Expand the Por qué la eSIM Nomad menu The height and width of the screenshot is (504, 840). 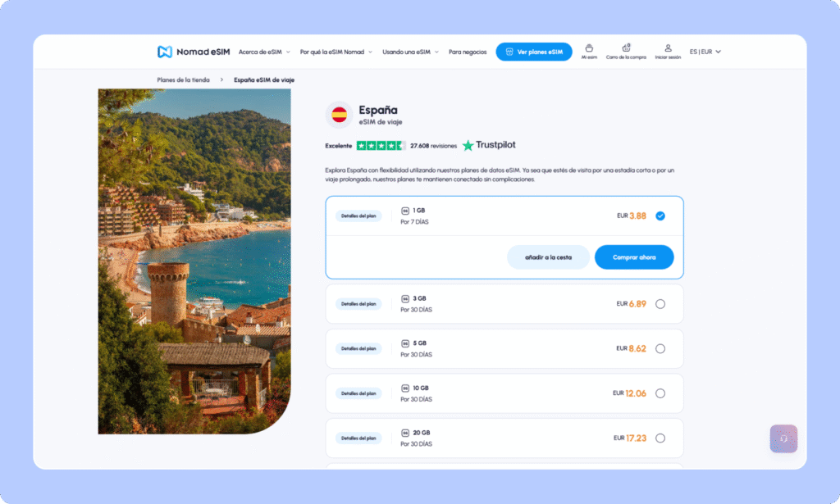pos(336,52)
